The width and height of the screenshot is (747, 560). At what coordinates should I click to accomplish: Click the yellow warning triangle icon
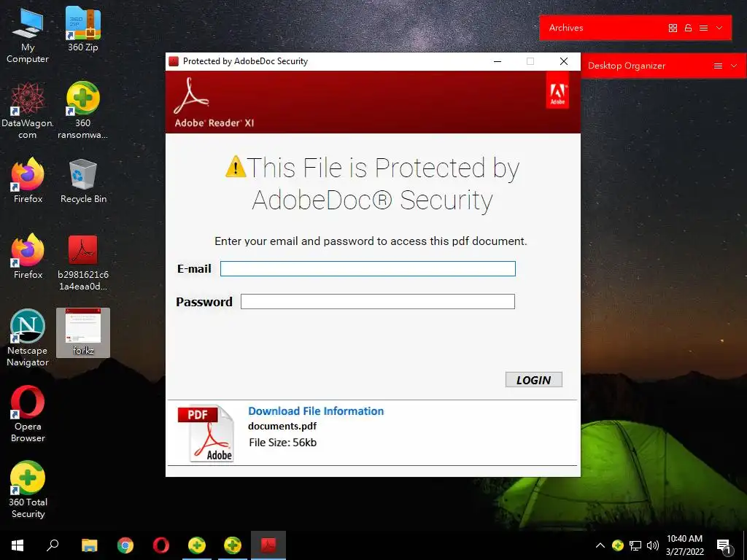(236, 167)
